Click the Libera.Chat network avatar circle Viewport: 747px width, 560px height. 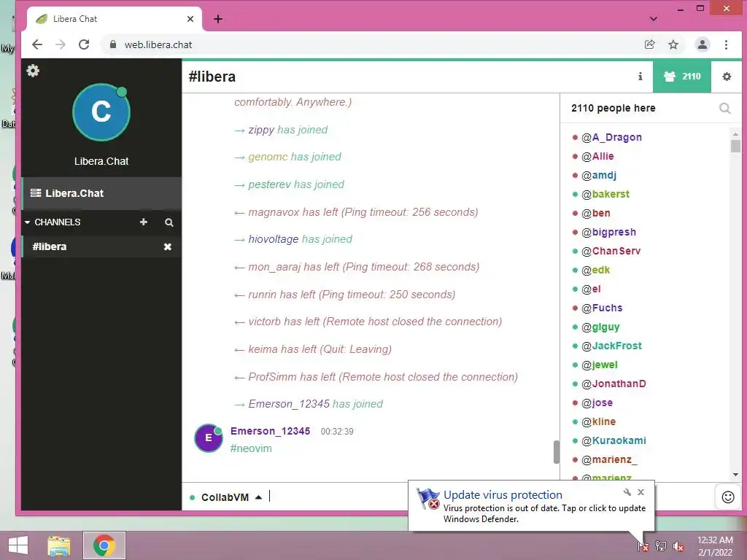click(x=101, y=112)
